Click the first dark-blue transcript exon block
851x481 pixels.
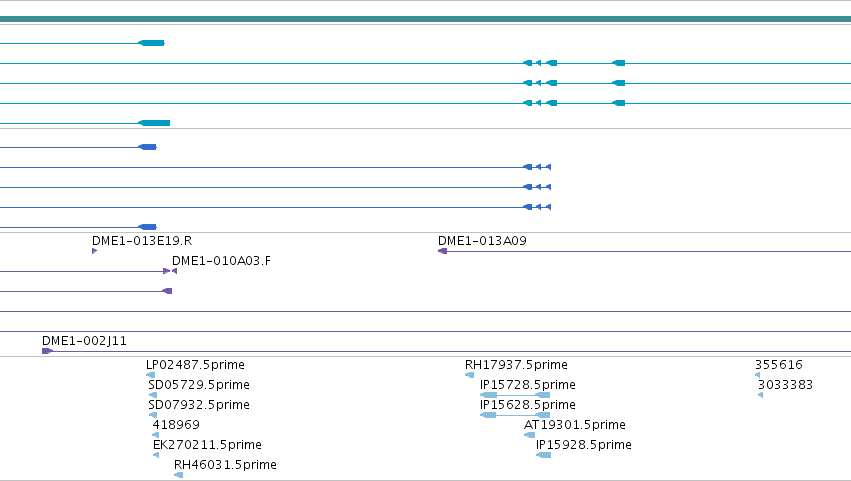click(148, 147)
